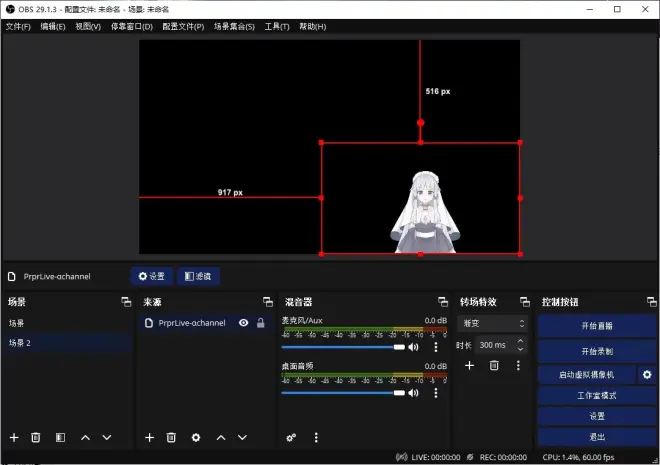660x465 pixels.
Task: Click the 300 ms duration field
Action: 495,345
